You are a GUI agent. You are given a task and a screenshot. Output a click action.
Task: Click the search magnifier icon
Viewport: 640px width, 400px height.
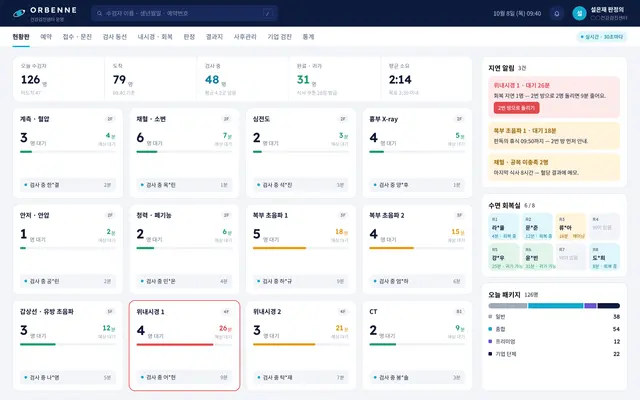click(x=99, y=13)
